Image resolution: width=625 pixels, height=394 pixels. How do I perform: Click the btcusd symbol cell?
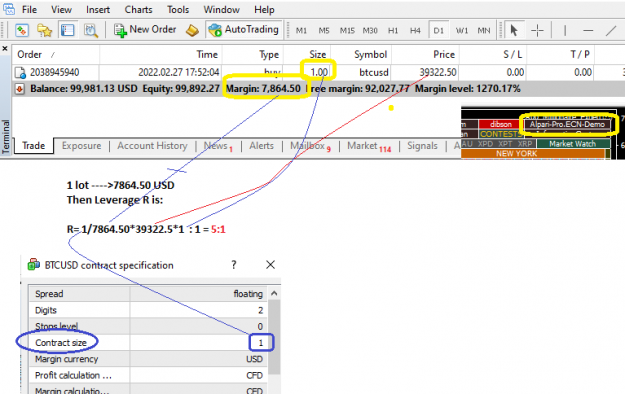click(x=373, y=72)
